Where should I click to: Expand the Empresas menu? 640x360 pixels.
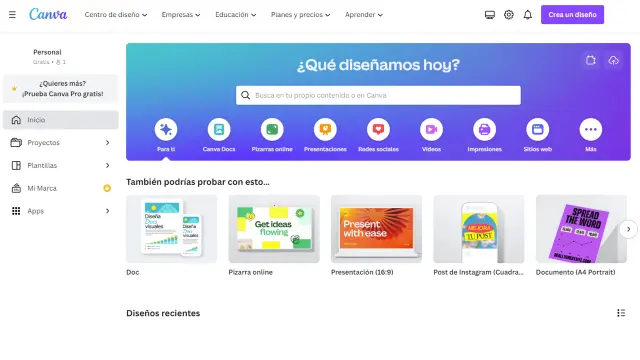(x=181, y=15)
